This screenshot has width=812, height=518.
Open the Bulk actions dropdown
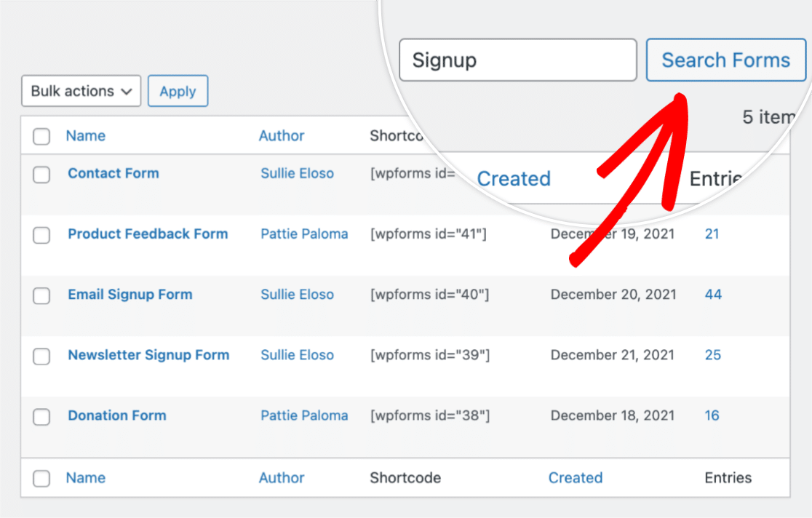(81, 91)
